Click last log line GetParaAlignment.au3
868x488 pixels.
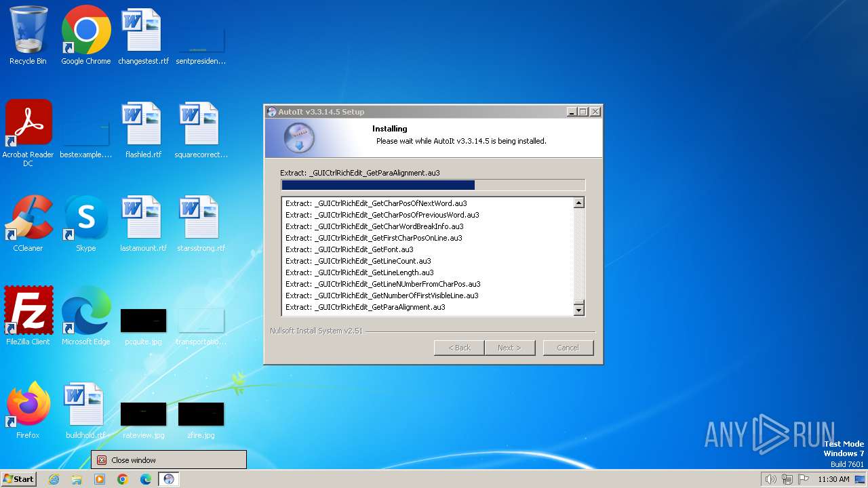coord(365,307)
